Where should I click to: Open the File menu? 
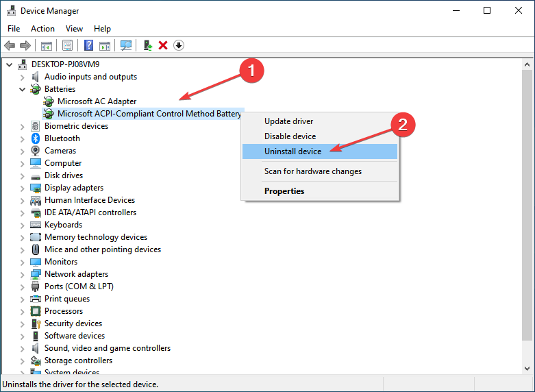(x=14, y=29)
